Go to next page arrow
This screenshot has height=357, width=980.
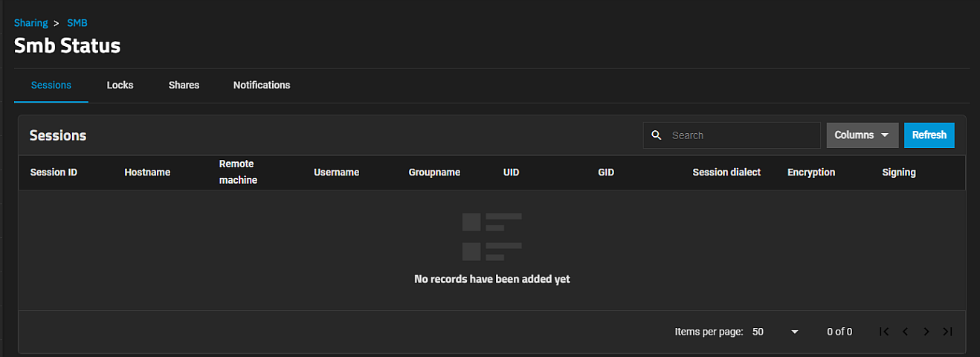pos(926,332)
